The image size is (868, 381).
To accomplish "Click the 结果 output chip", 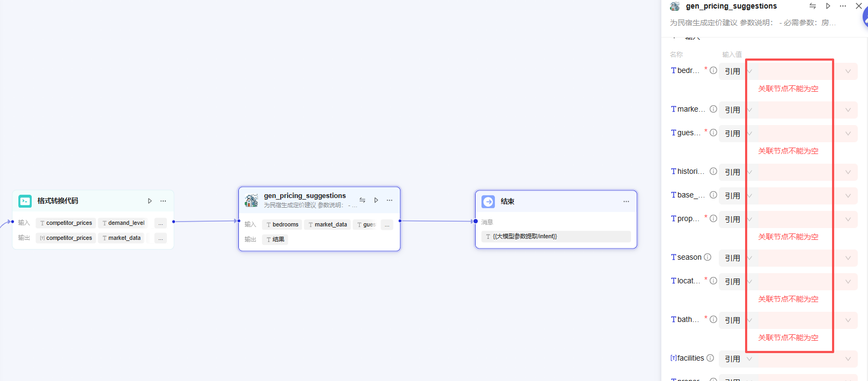I will coord(275,239).
